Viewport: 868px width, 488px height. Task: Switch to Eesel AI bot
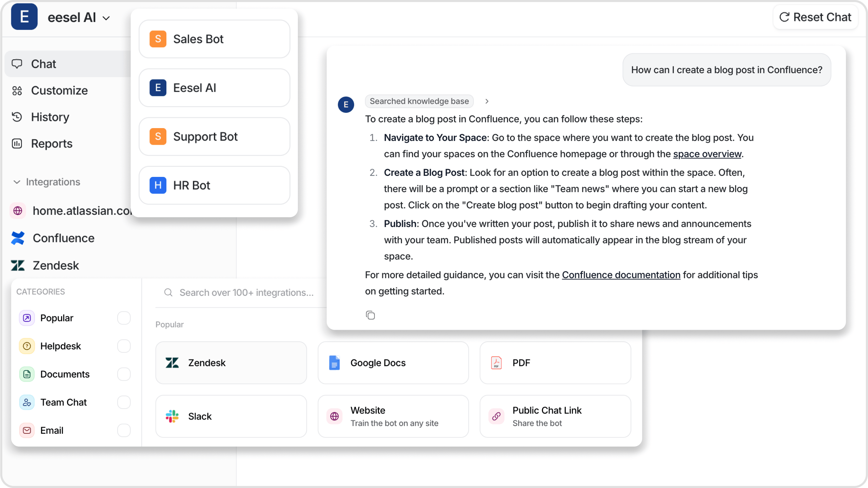[214, 88]
